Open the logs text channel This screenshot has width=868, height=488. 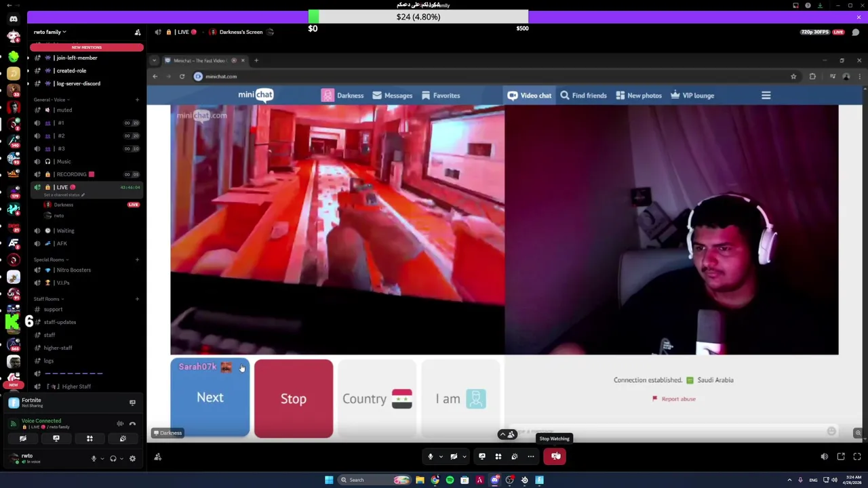(86, 361)
